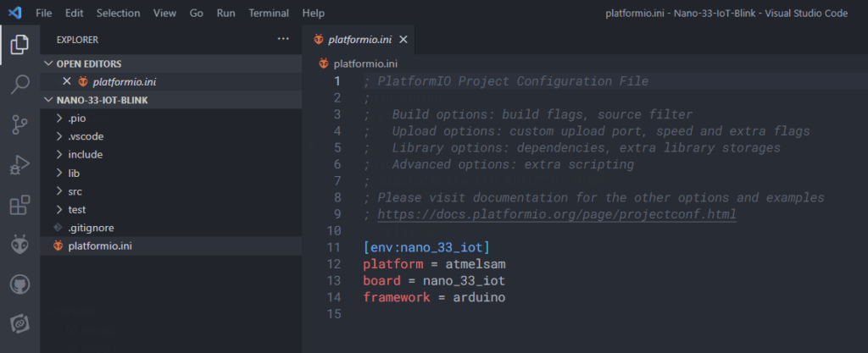Click the EXPLORER panel title
Viewport: 868px width, 353px height.
[77, 40]
